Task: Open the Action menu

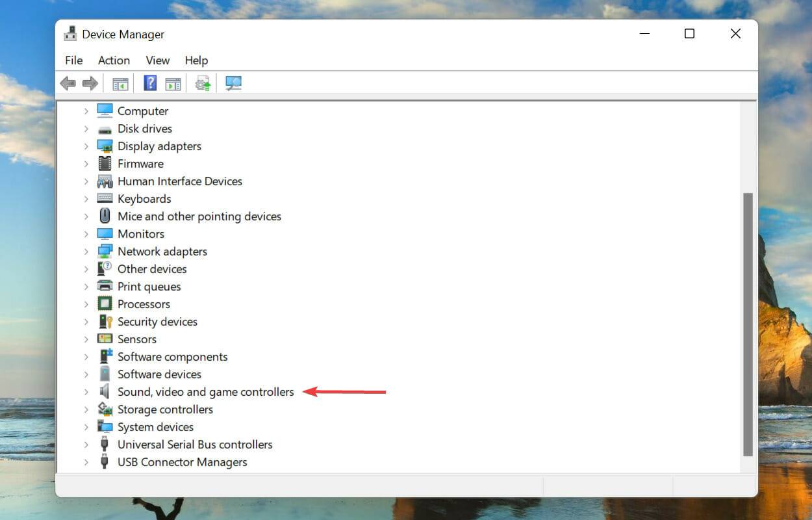Action: 114,60
